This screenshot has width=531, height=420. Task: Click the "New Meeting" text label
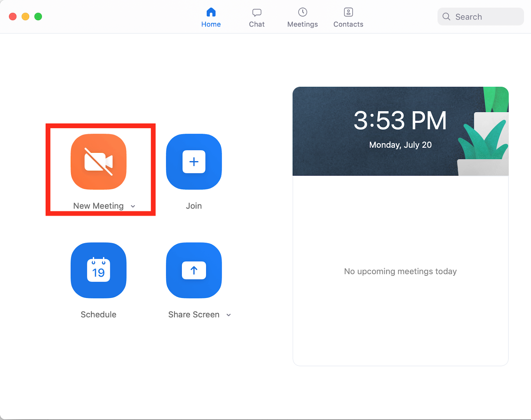[98, 206]
